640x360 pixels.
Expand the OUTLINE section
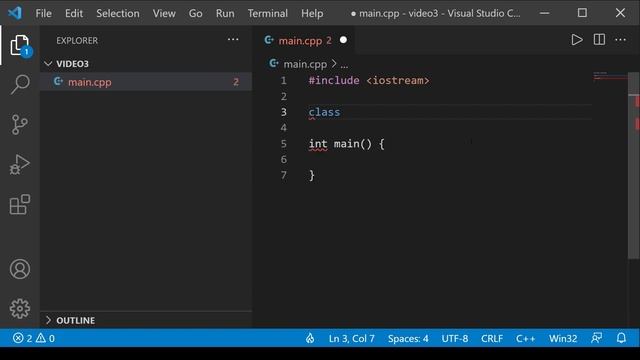point(70,320)
